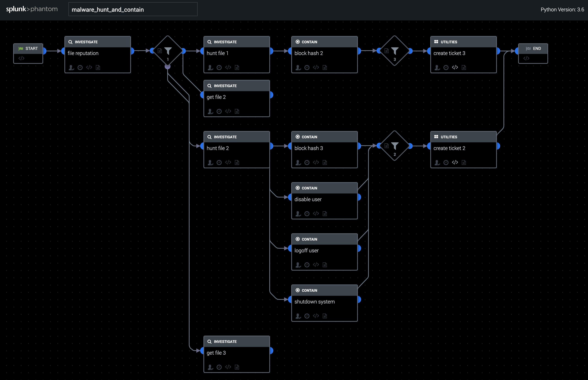
Task: Click filter 1 funnel icon
Action: (x=168, y=51)
